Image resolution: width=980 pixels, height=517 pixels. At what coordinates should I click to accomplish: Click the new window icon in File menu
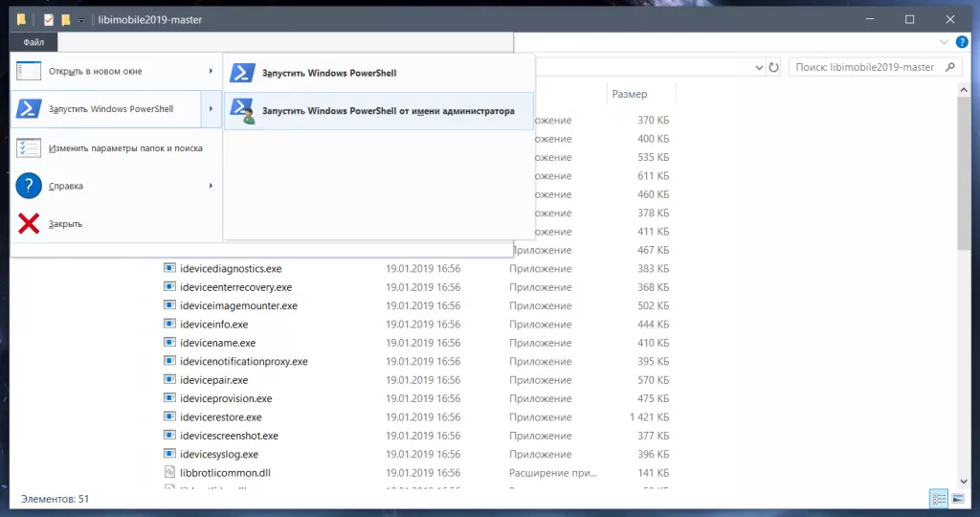point(29,71)
